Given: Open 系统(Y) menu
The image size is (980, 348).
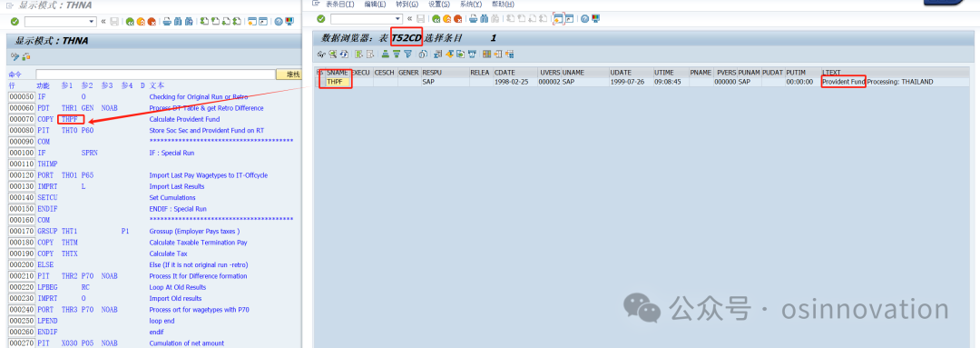Looking at the screenshot, I should coord(471,4).
